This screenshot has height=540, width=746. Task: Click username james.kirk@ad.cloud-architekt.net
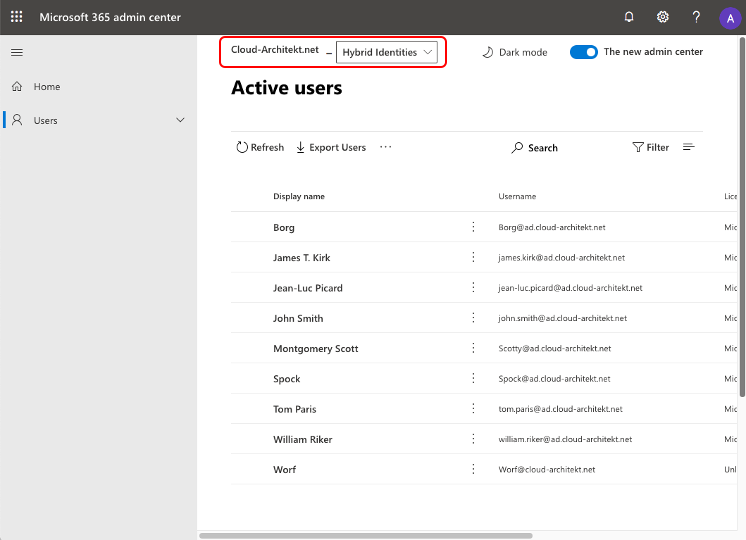(x=561, y=258)
